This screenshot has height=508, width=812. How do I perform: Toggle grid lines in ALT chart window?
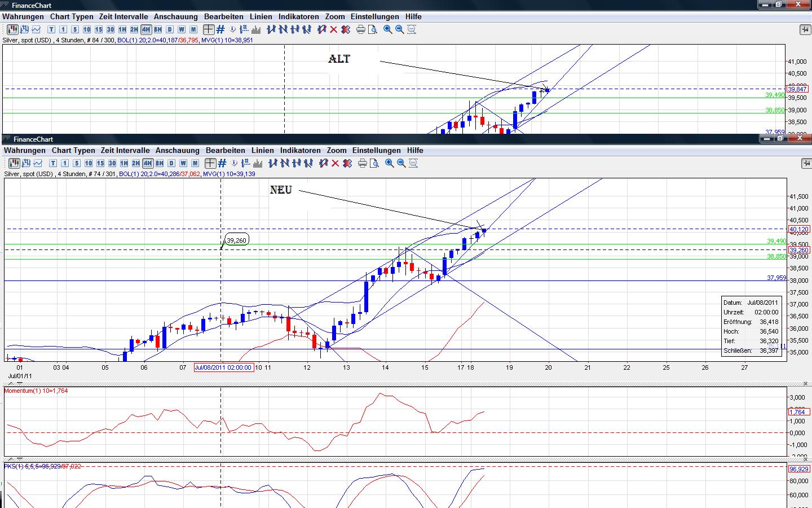(x=220, y=29)
